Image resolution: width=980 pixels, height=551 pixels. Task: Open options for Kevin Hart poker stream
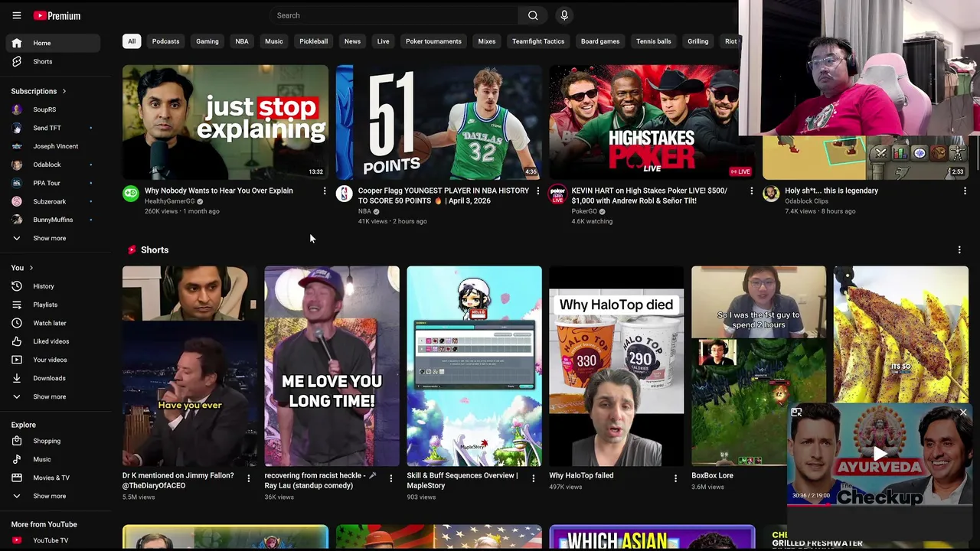tap(751, 191)
